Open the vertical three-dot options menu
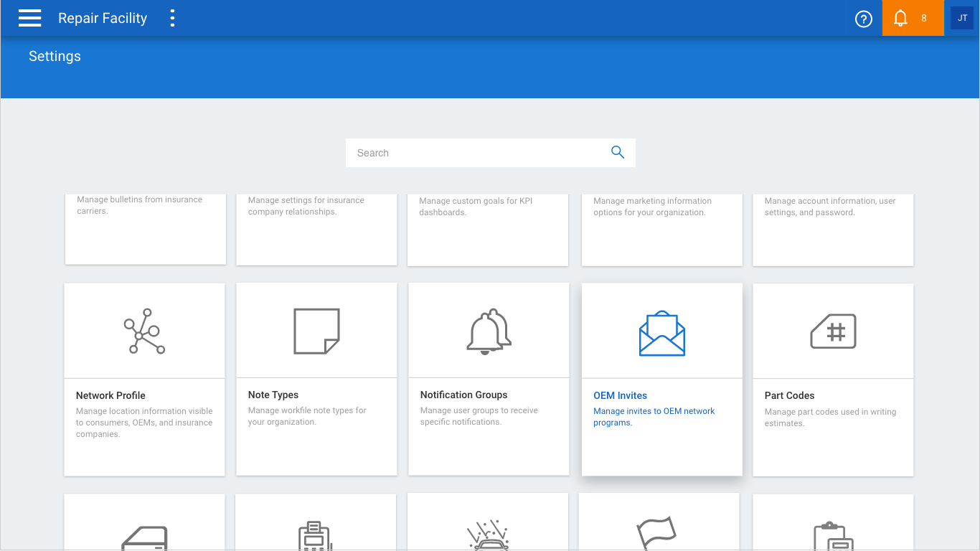This screenshot has width=980, height=551. click(172, 18)
